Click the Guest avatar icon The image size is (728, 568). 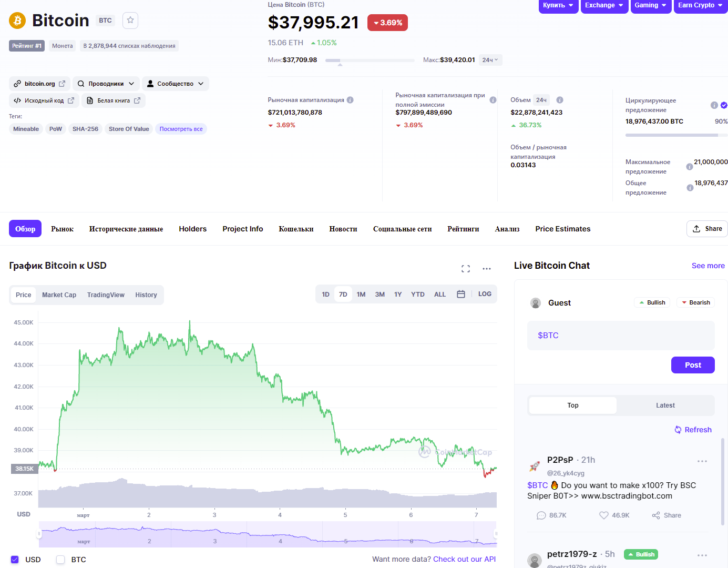point(536,303)
